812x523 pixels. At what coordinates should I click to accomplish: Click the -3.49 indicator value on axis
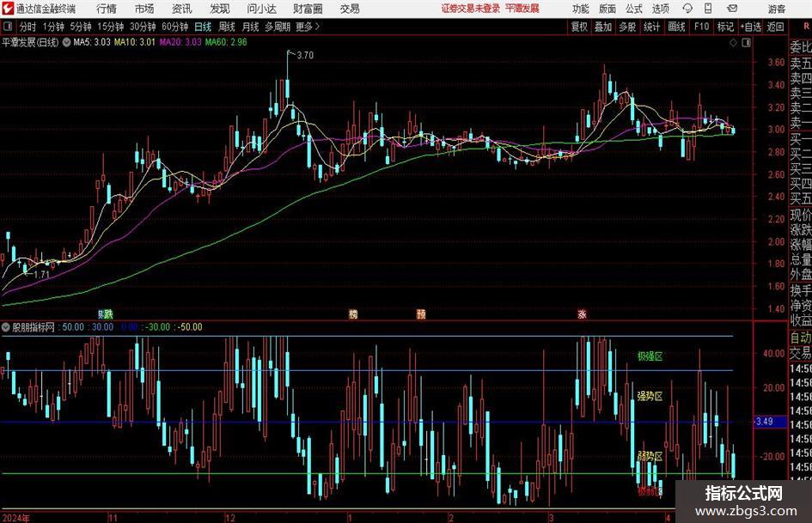click(763, 422)
